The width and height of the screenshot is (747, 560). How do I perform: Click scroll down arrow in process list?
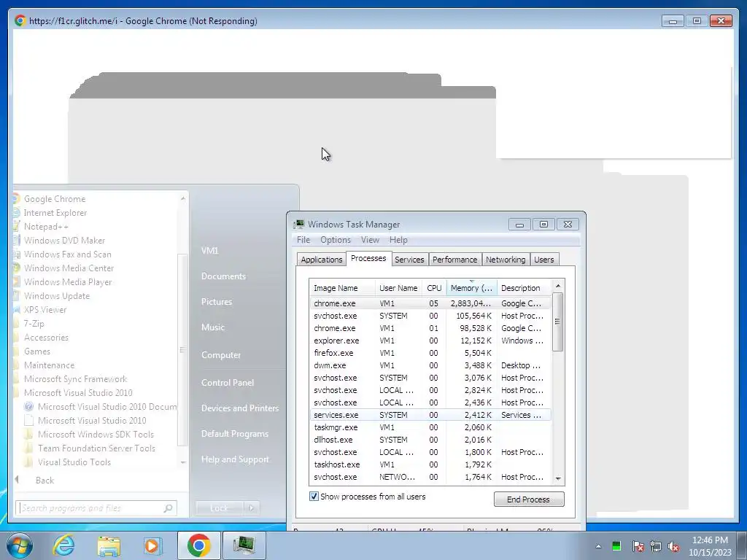tap(558, 478)
